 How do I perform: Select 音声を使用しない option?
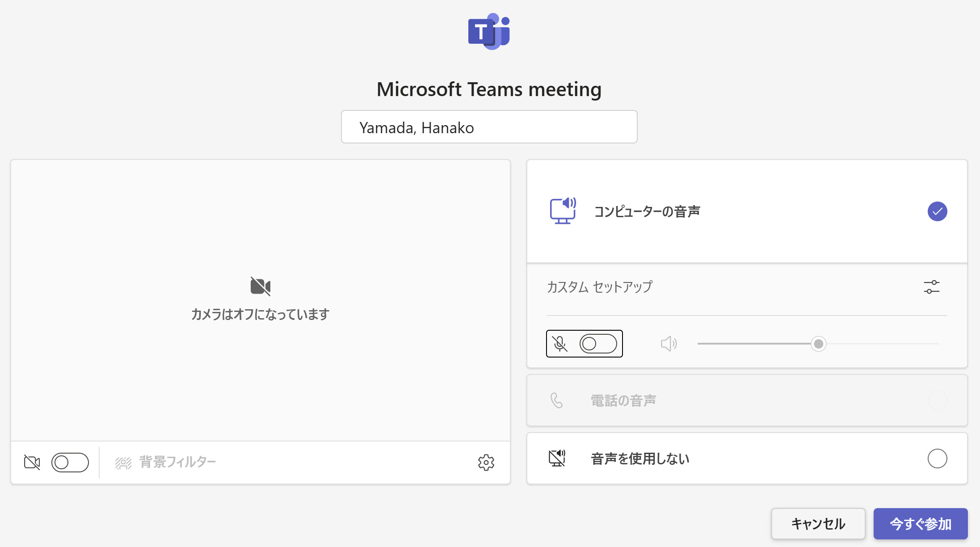747,459
